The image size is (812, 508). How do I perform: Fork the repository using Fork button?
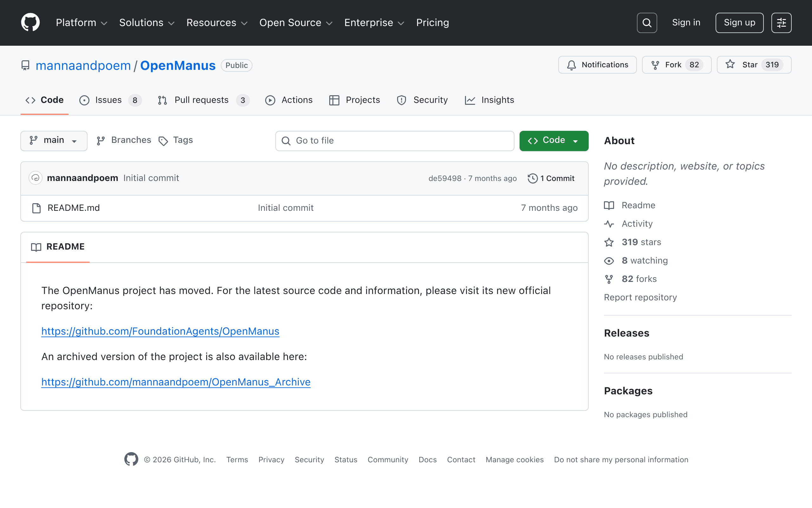point(677,65)
